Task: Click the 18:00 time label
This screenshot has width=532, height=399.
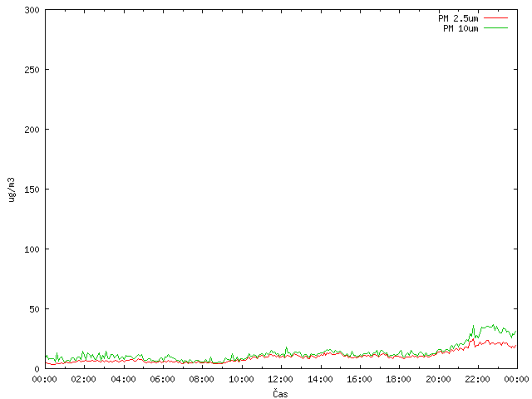Action: click(x=398, y=379)
